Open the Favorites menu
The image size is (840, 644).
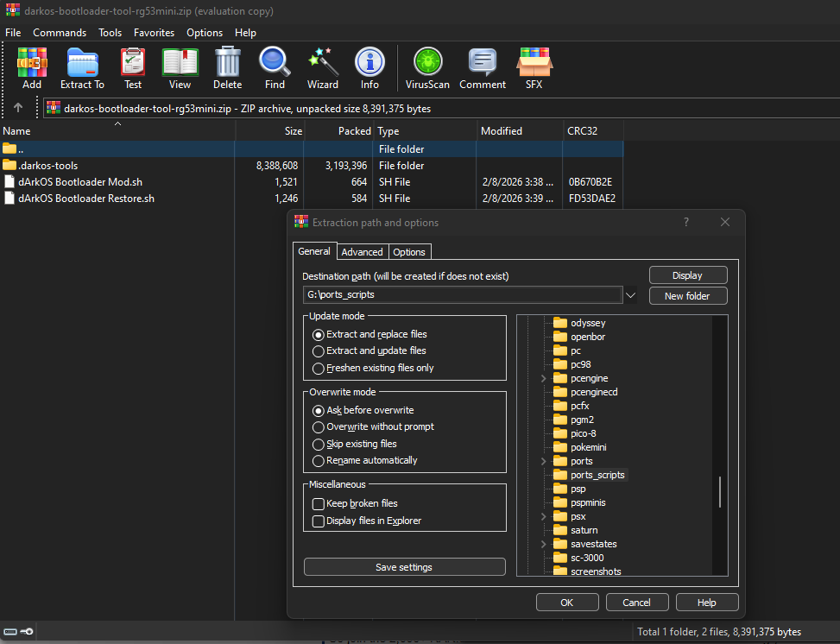click(154, 33)
